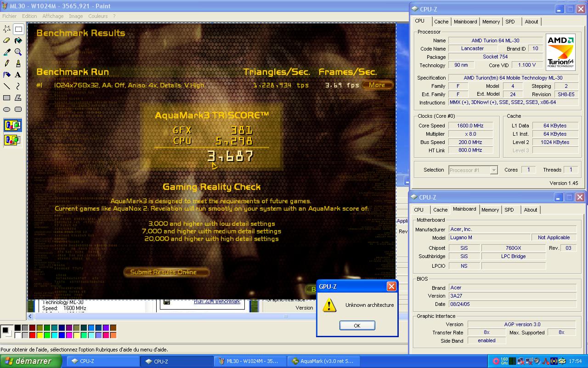Switch to Cache tab in top CPU-Z window
The image size is (588, 368).
point(441,22)
